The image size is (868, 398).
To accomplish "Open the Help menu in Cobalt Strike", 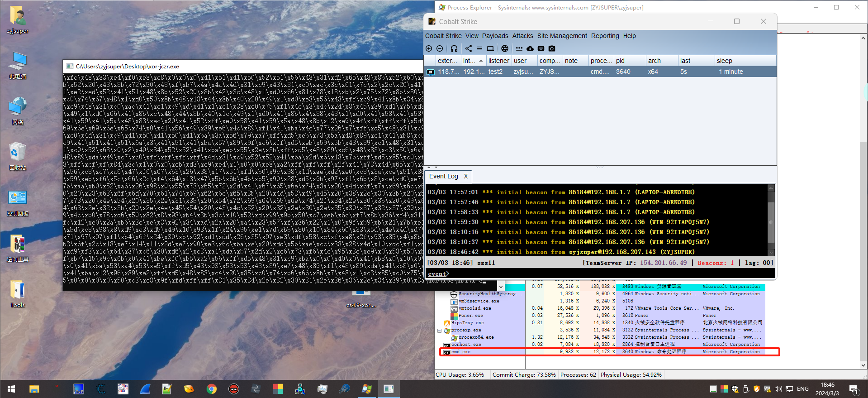I will point(629,36).
